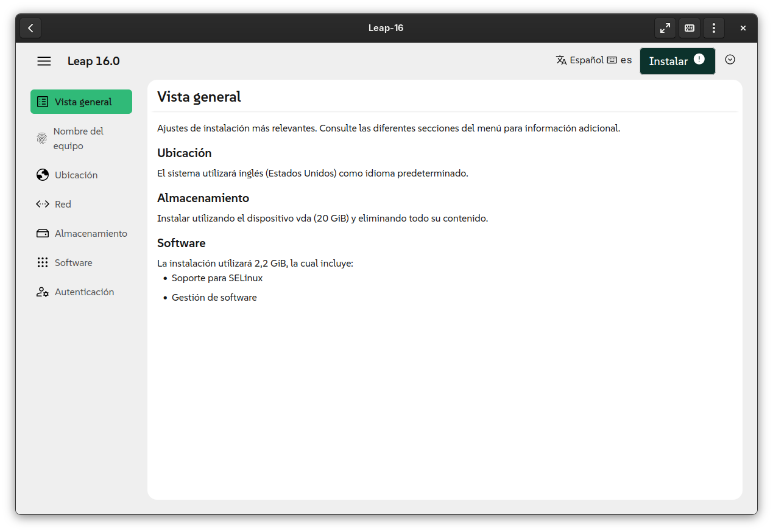The width and height of the screenshot is (773, 532).
Task: Click the hard drive icon beside Almacenamiento
Action: [x=42, y=233]
